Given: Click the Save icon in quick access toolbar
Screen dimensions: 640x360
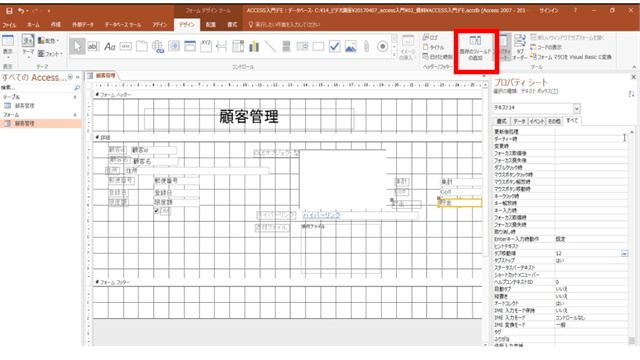Looking at the screenshot, I should click(9, 11).
